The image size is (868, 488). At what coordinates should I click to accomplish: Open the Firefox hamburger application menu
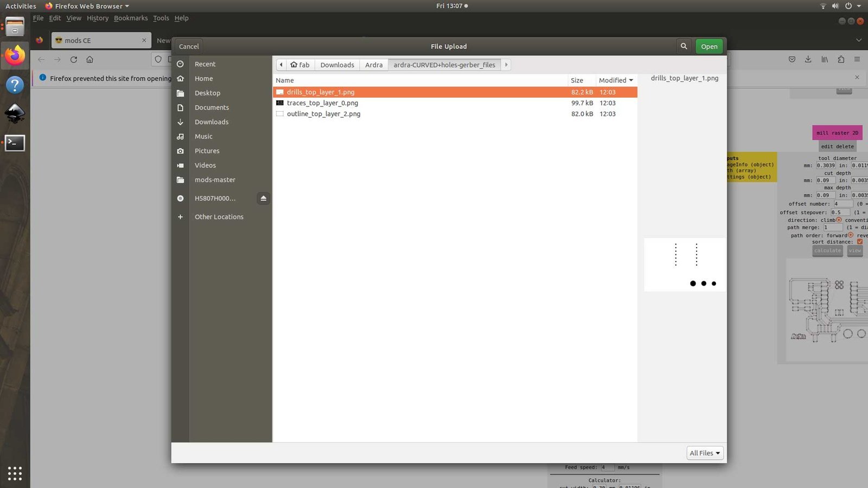click(x=857, y=60)
